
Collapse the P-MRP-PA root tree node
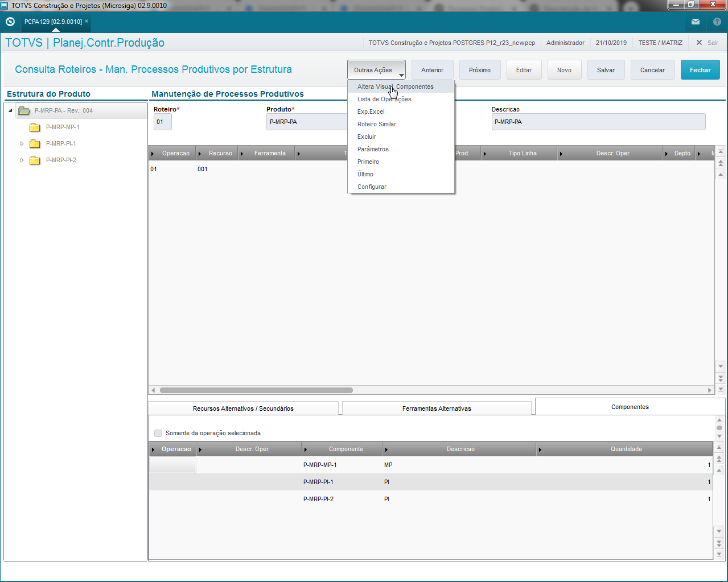click(x=10, y=110)
